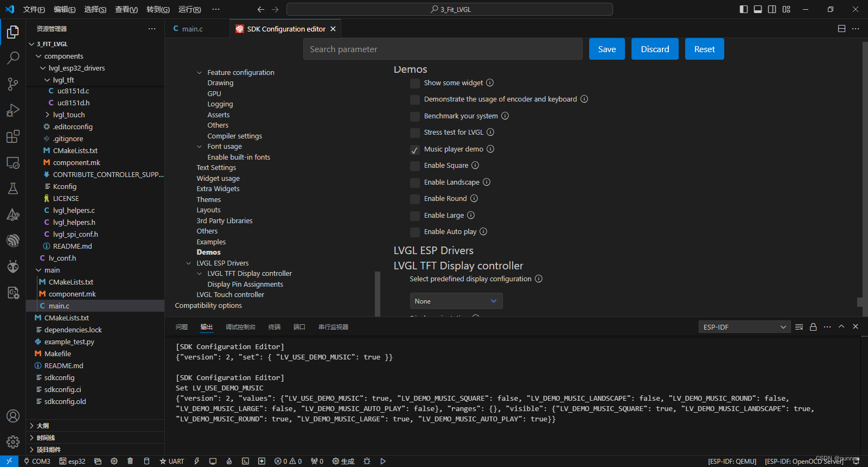This screenshot has width=868, height=467.
Task: Open the PlatformIO alien head icon
Action: pos(13,267)
